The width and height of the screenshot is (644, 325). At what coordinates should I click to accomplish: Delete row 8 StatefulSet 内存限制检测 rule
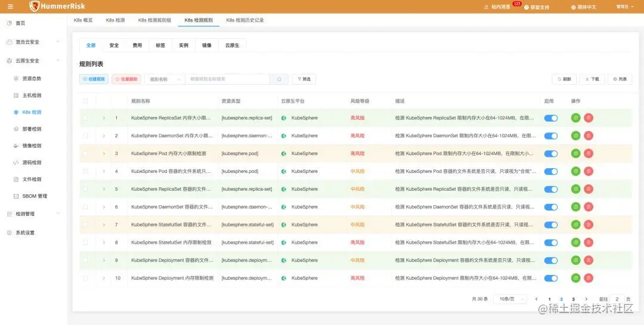589,243
